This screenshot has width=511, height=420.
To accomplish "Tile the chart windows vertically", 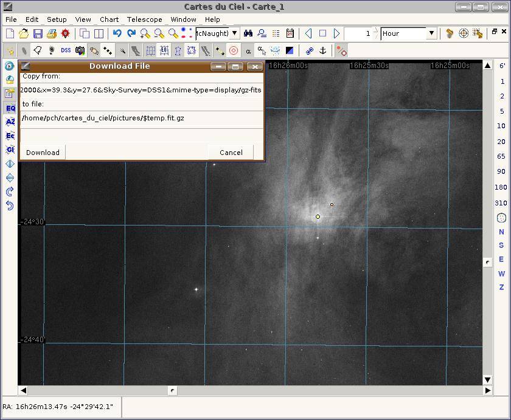I will [99, 33].
